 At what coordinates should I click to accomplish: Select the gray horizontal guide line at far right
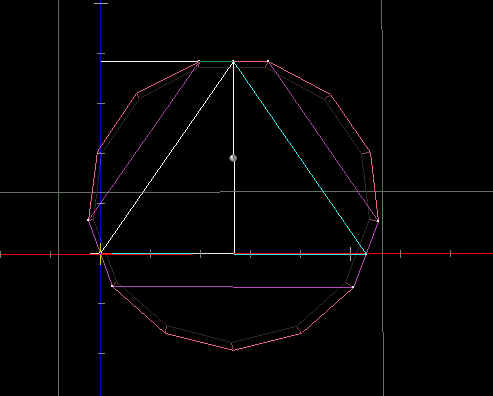click(437, 192)
